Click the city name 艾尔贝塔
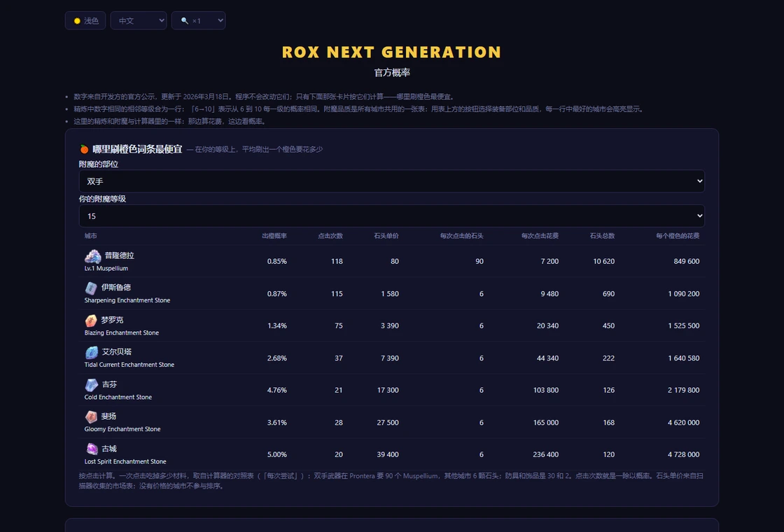This screenshot has height=532, width=784. [117, 352]
